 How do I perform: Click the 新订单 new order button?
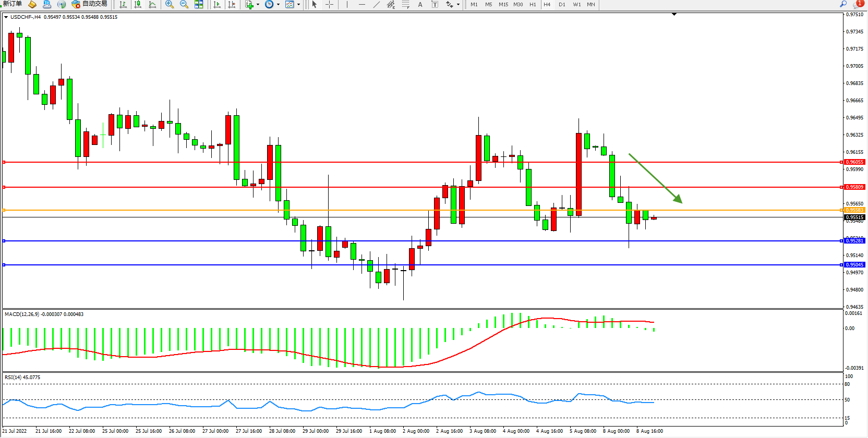(13, 4)
